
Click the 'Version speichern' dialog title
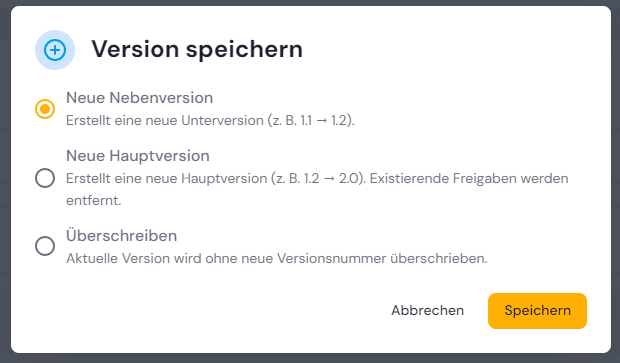(197, 49)
